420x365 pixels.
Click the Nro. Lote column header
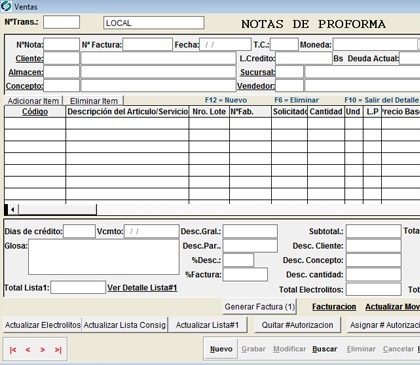[209, 112]
